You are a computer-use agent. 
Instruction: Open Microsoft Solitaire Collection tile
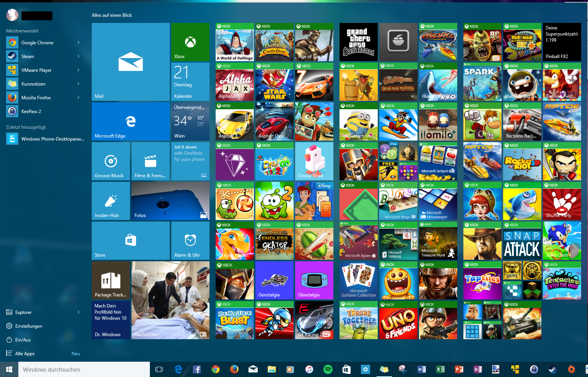pos(359,280)
